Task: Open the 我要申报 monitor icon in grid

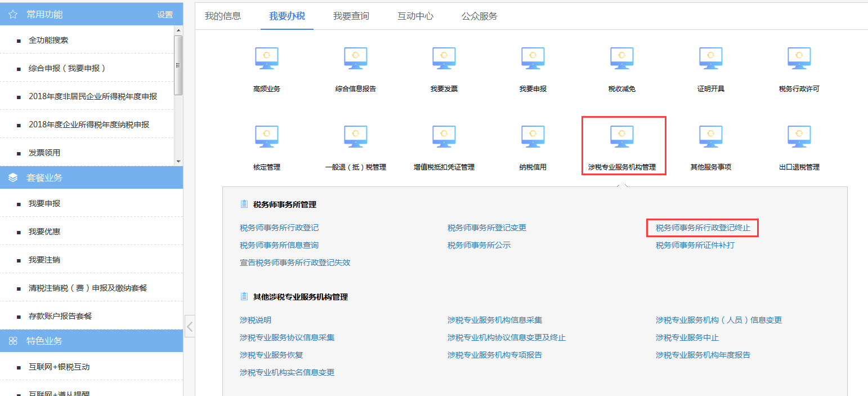Action: pos(533,59)
